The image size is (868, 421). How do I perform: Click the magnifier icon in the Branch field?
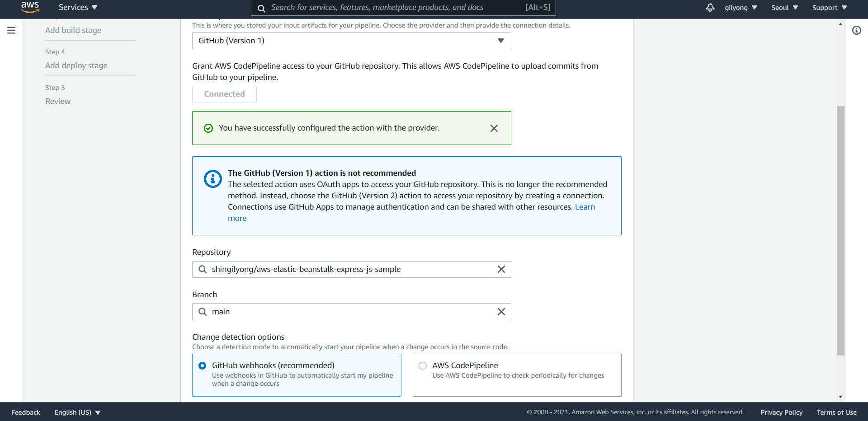(203, 312)
